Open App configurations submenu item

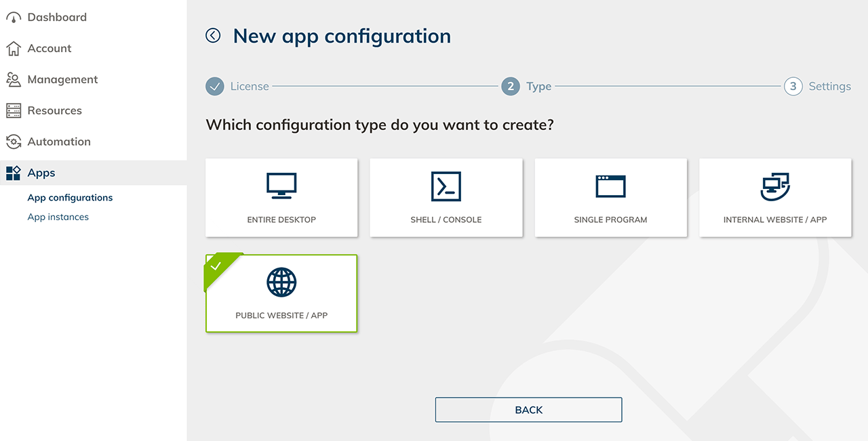coord(70,198)
